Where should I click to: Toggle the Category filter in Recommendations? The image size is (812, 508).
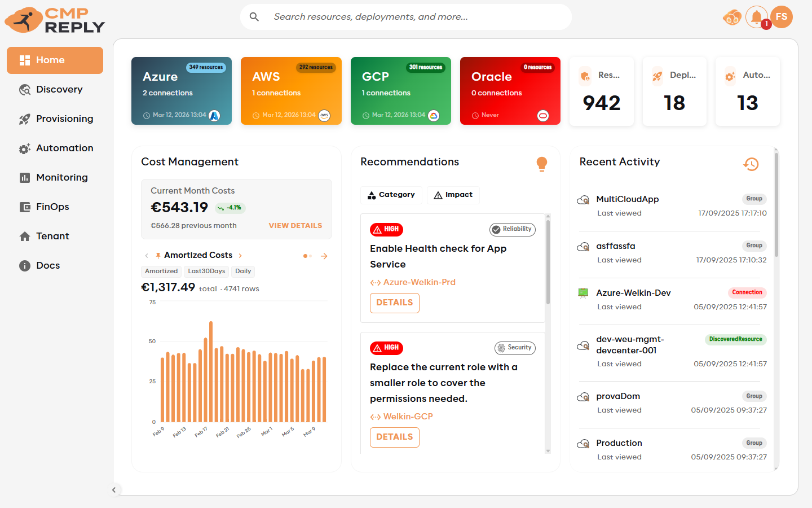pos(391,195)
